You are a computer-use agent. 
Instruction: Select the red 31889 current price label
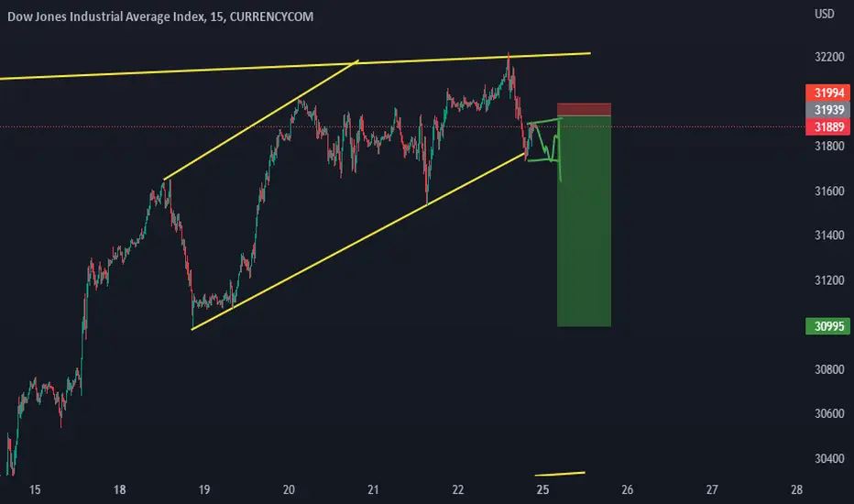pos(827,127)
